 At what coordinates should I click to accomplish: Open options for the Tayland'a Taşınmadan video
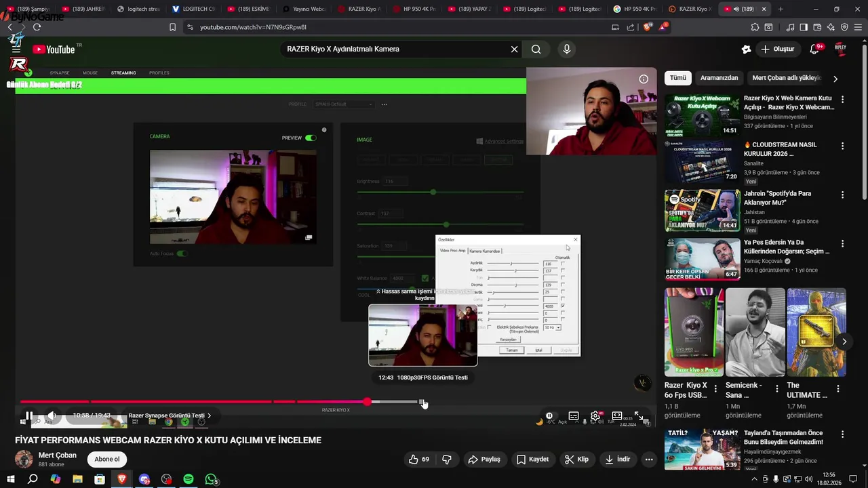[843, 434]
